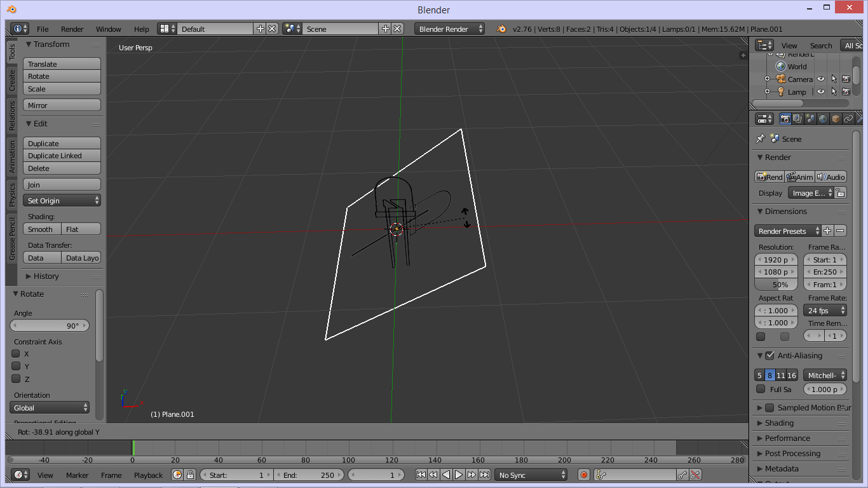This screenshot has width=868, height=488.
Task: Delete the Default screen layout with X icon
Action: tap(272, 29)
